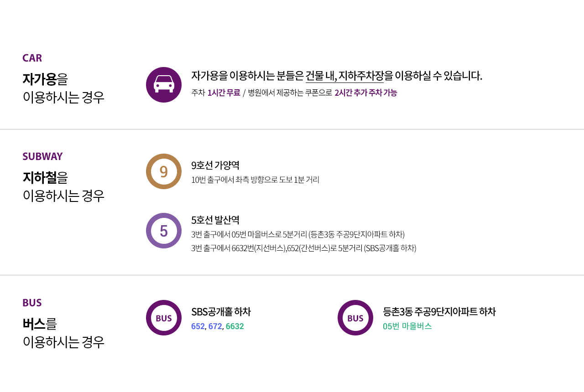Click the BUS icon beside 등촌3동 주공9단지아파트 하차

[x=355, y=318]
